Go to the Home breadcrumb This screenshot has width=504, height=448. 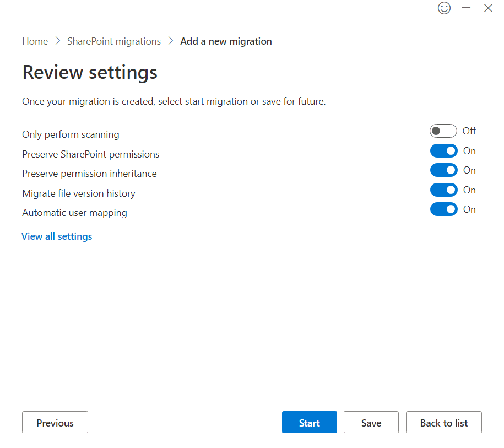[x=35, y=41]
